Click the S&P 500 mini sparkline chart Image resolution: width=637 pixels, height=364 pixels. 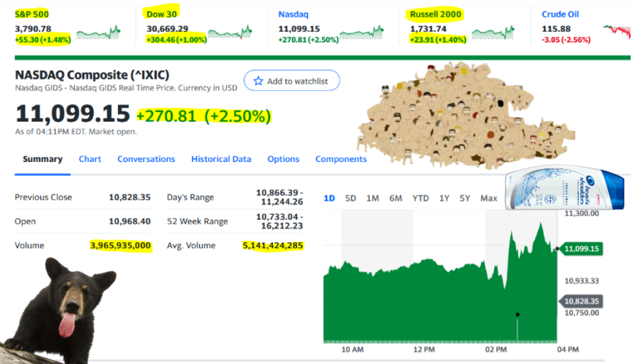click(x=98, y=33)
